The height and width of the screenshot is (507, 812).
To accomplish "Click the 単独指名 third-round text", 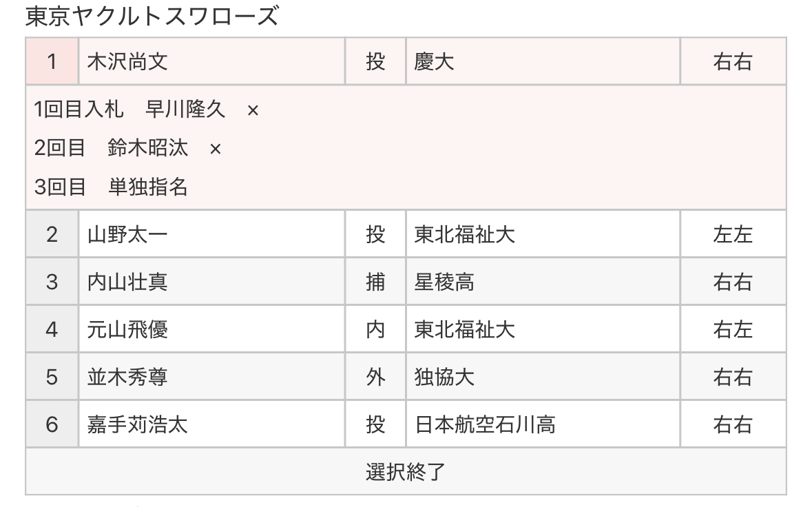I will (x=147, y=187).
